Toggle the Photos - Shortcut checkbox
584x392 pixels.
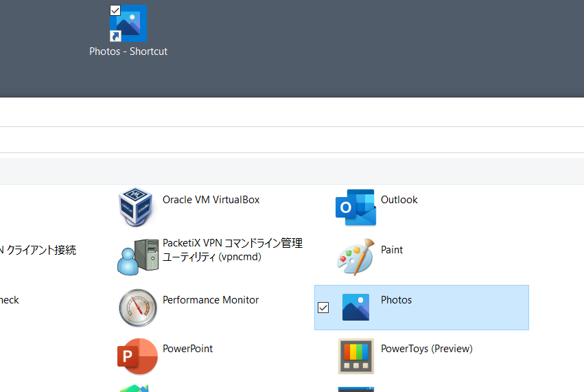point(115,10)
